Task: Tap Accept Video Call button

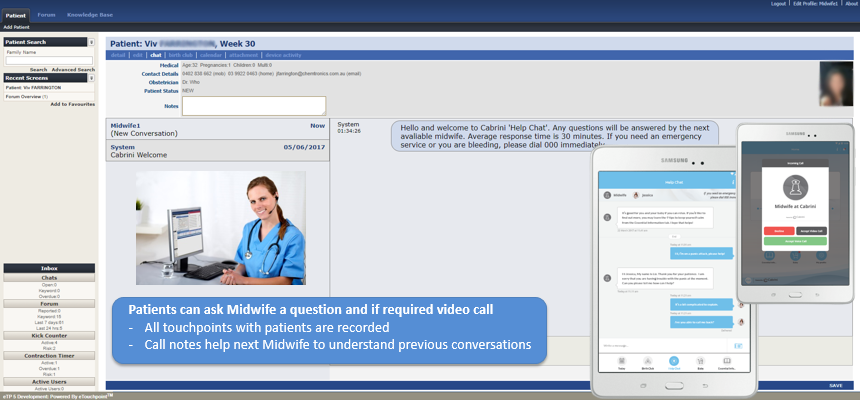Action: [812, 231]
